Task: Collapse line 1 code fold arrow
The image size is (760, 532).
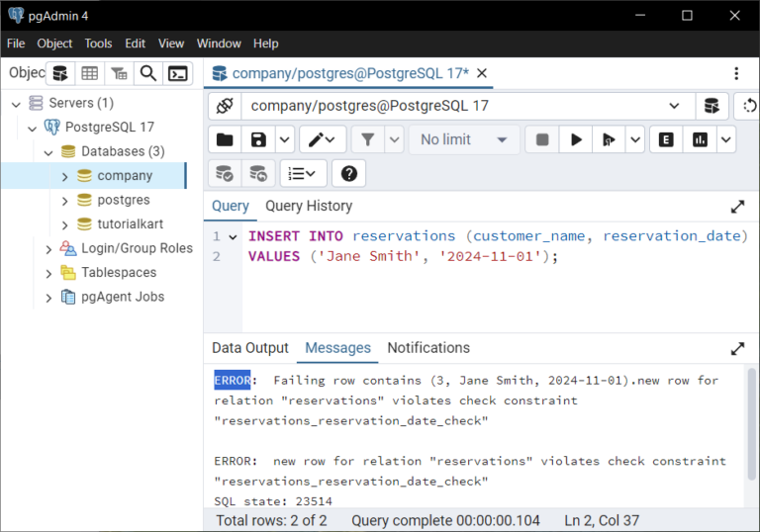Action: (233, 236)
